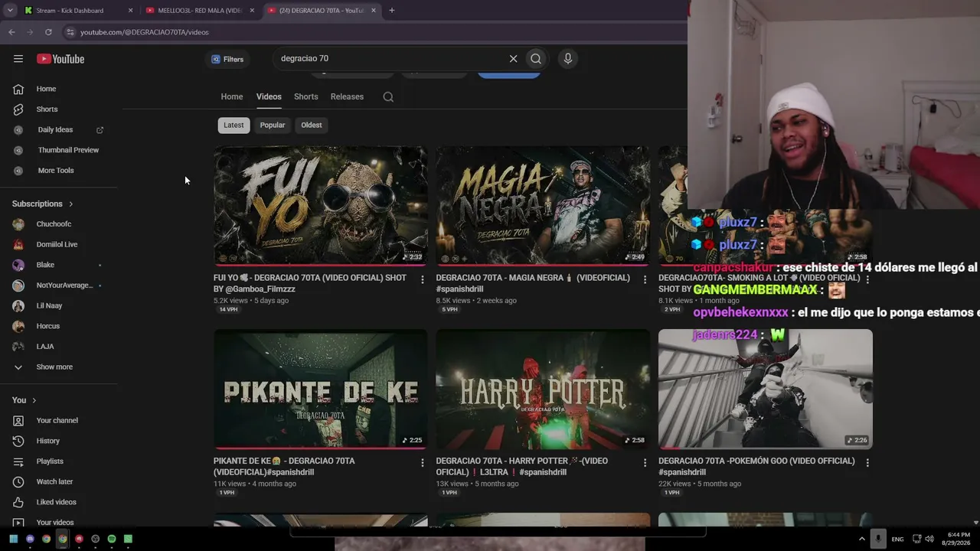Click the microphone indicator in system tray

point(878,539)
